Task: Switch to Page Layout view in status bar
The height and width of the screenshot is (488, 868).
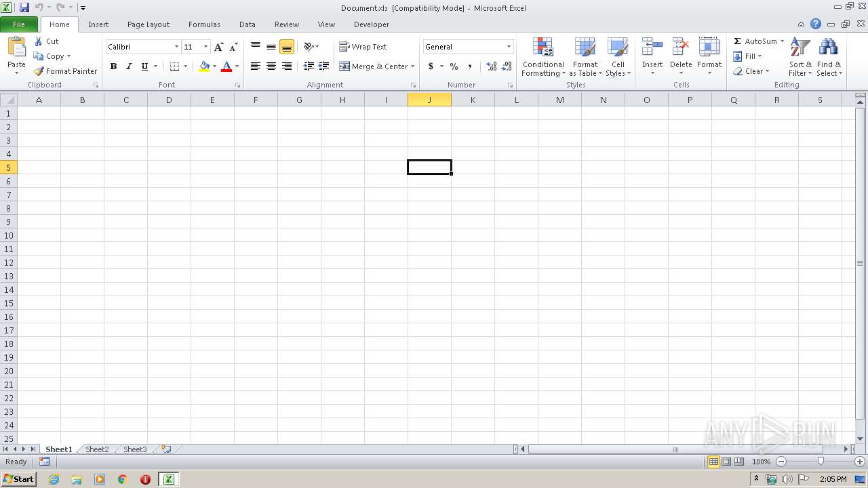Action: coord(726,462)
